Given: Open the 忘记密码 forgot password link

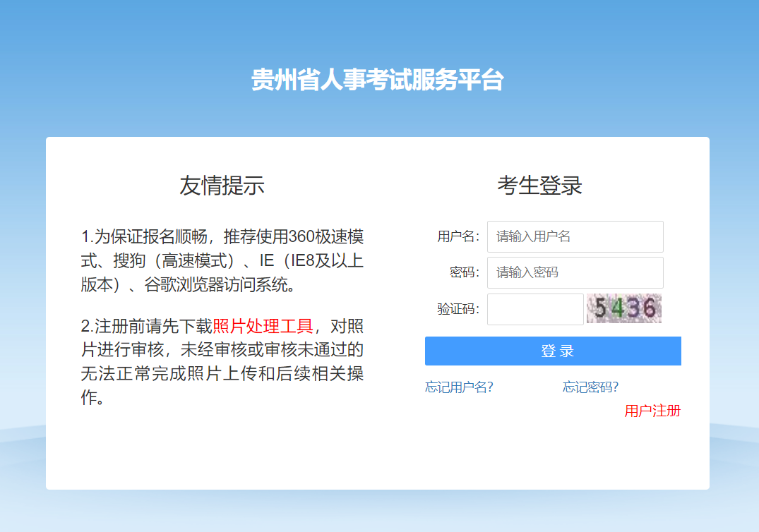Looking at the screenshot, I should tap(591, 387).
